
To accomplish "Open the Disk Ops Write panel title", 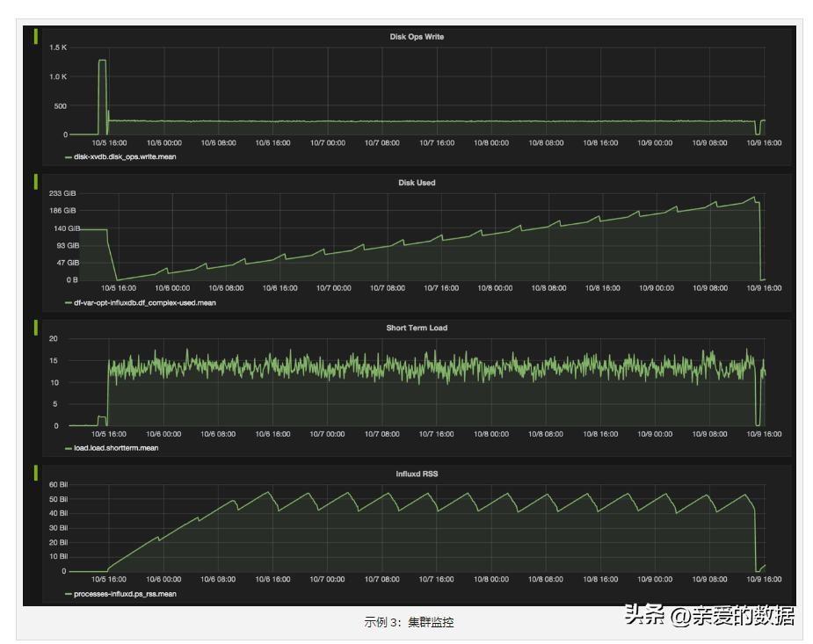I will [x=417, y=37].
